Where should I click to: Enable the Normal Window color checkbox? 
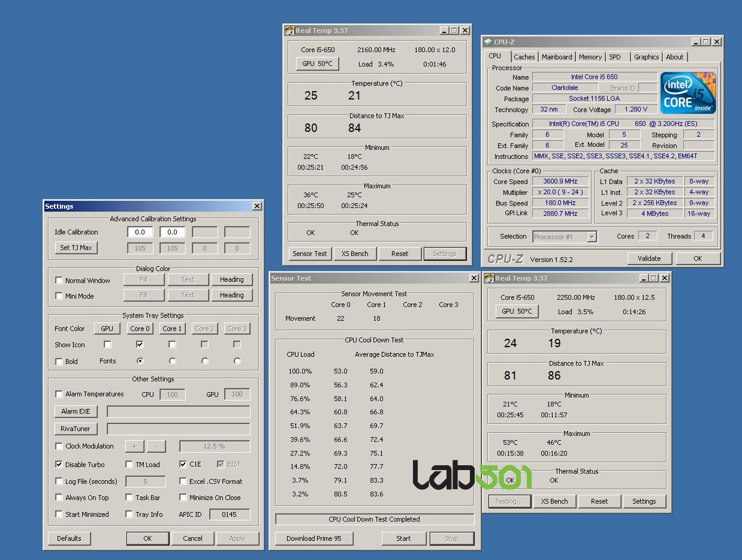click(59, 280)
